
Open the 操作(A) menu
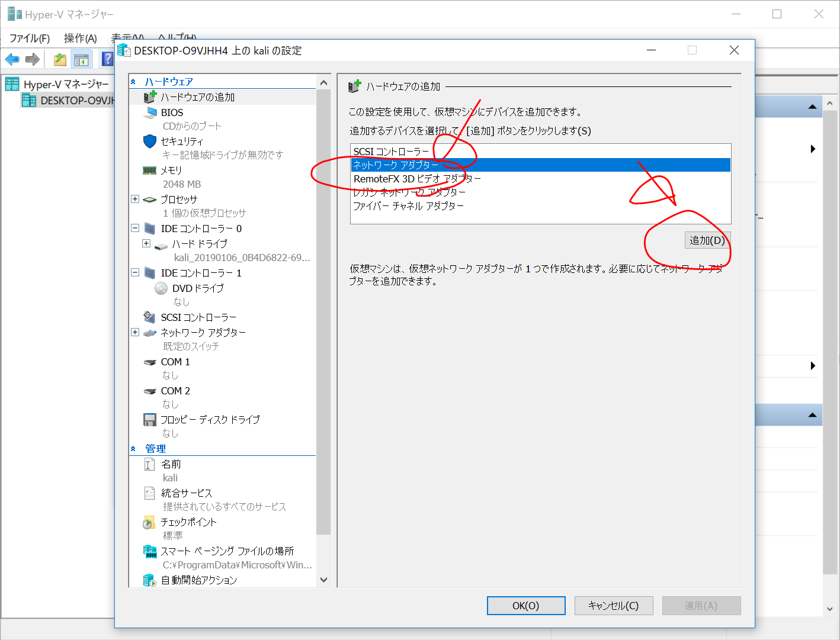tap(80, 38)
